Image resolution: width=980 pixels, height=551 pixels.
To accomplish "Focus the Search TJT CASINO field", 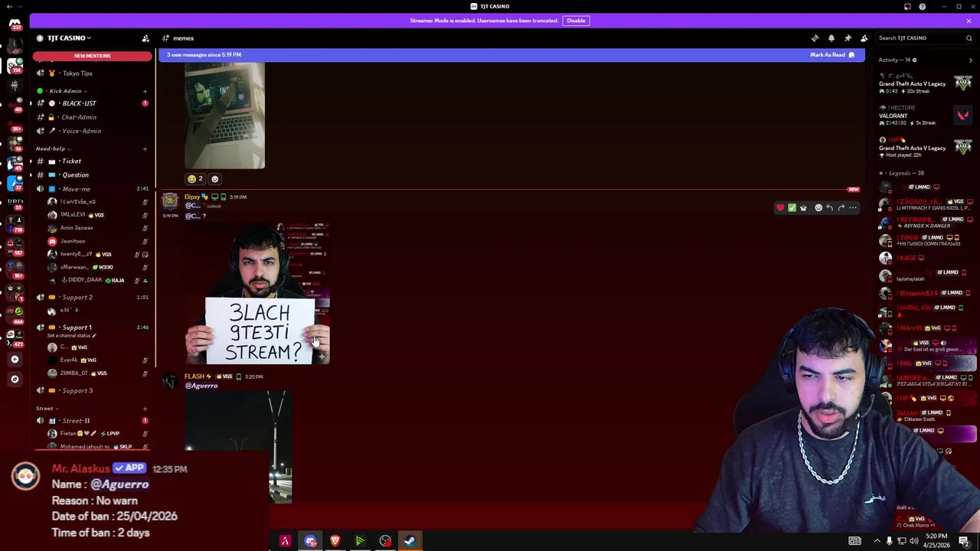I will (925, 38).
